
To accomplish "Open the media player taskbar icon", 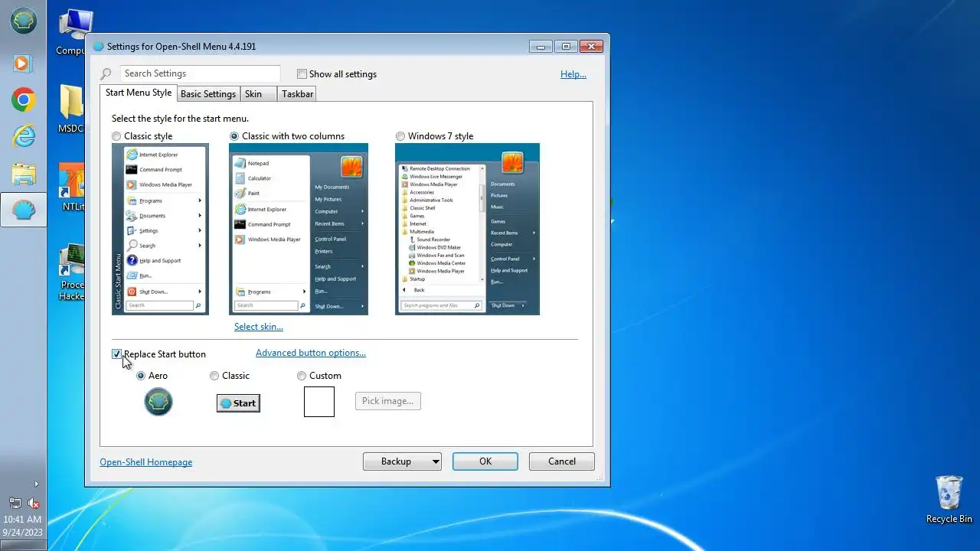I will point(23,63).
